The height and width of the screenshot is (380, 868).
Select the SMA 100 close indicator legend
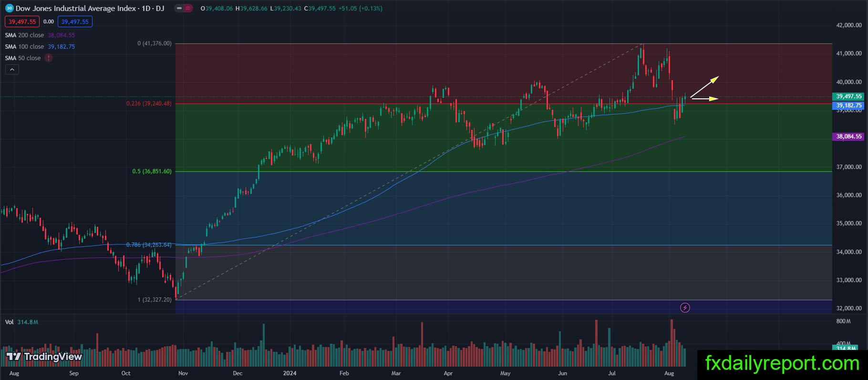click(24, 46)
